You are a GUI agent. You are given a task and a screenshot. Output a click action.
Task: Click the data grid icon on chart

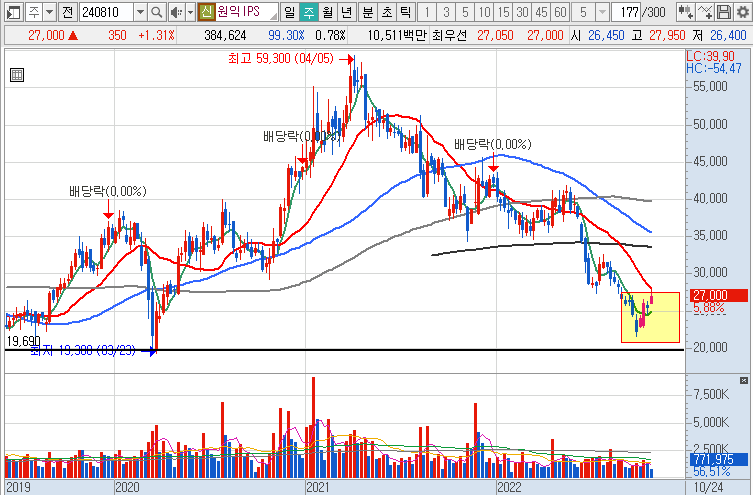pyautogui.click(x=17, y=75)
